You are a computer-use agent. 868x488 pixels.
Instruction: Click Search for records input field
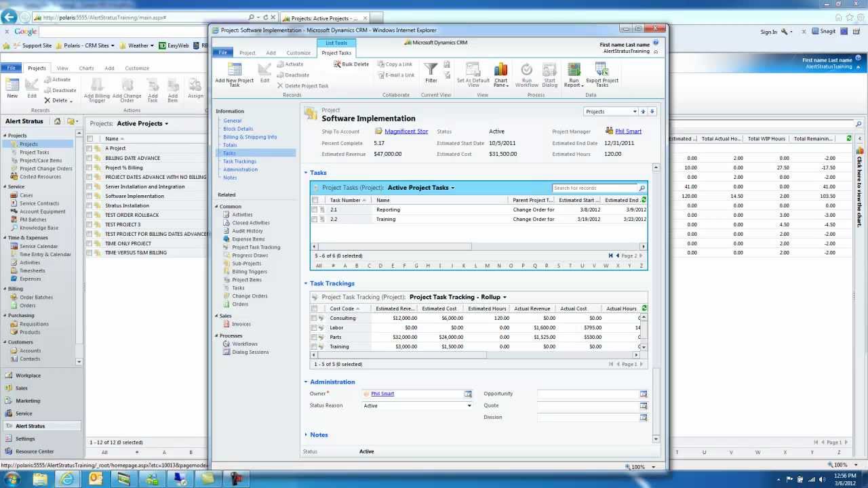click(595, 188)
